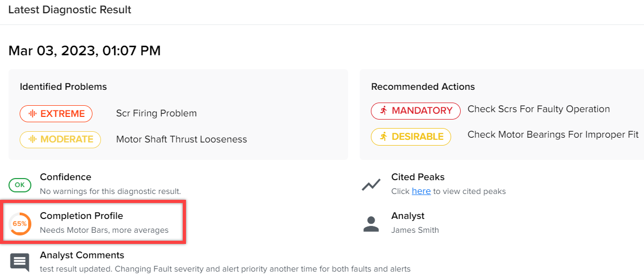
Task: Click the analyst name James Smith
Action: pyautogui.click(x=415, y=230)
